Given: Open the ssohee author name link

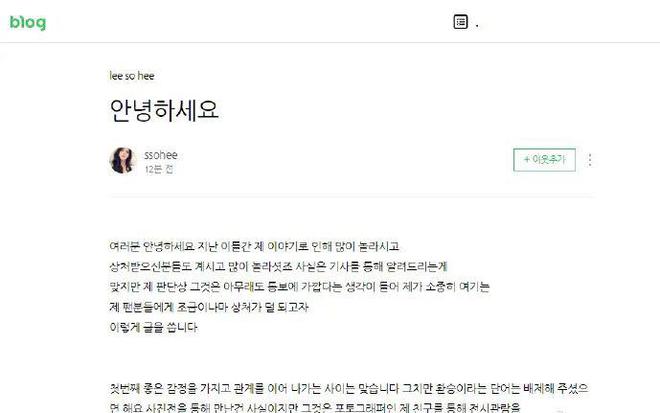Looking at the screenshot, I should [x=161, y=155].
